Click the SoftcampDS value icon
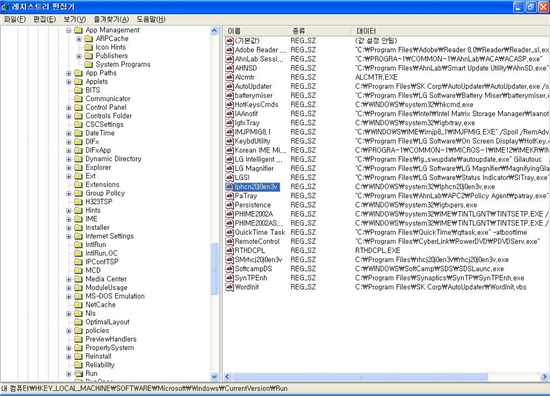 (229, 269)
